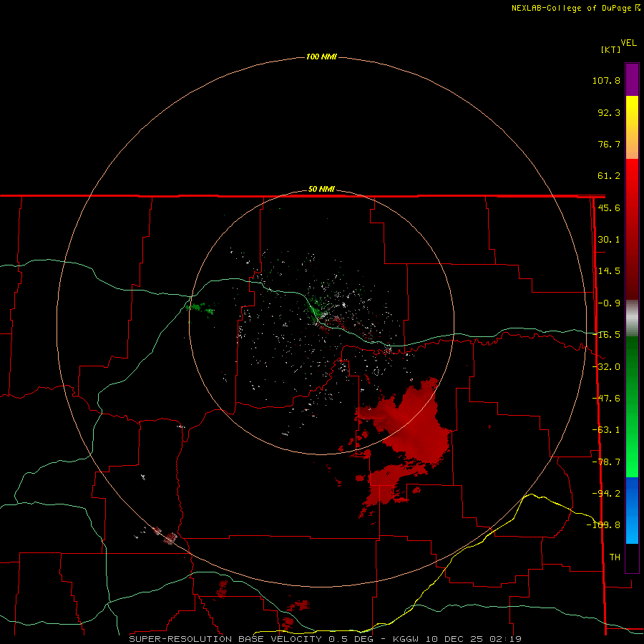Click the 92.3 legend value
The width and height of the screenshot is (644, 644).
click(x=609, y=112)
